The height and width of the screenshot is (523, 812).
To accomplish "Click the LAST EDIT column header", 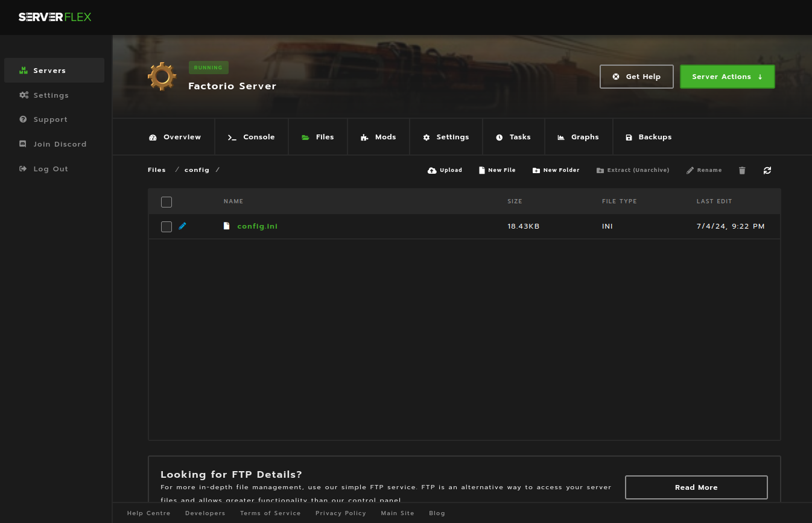I will pos(714,201).
